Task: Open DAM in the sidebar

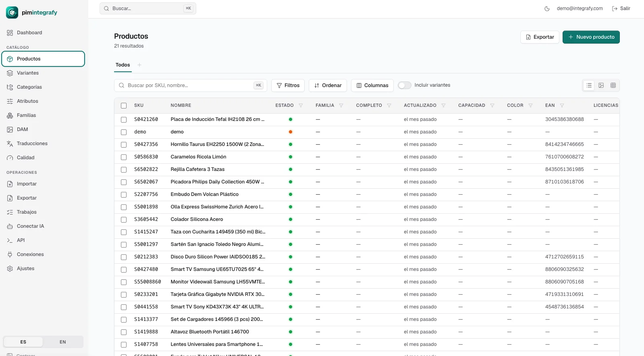Action: (43, 129)
